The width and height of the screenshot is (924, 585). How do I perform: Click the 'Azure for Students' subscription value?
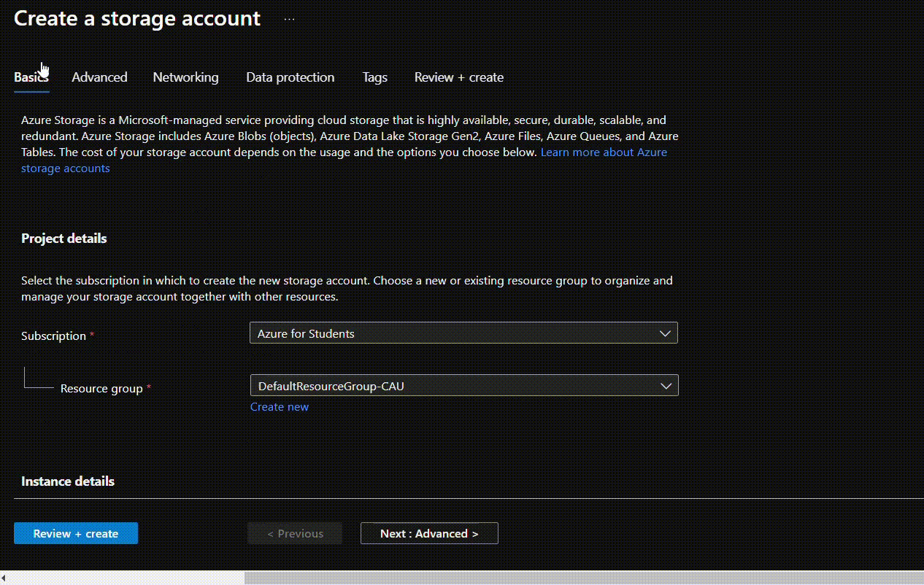point(307,333)
